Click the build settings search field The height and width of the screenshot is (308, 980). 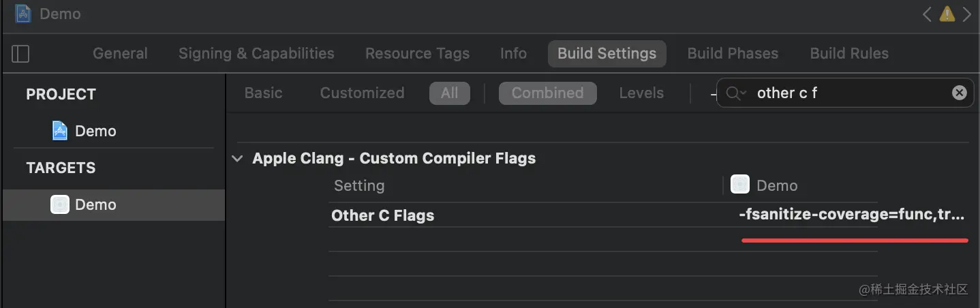pyautogui.click(x=845, y=93)
